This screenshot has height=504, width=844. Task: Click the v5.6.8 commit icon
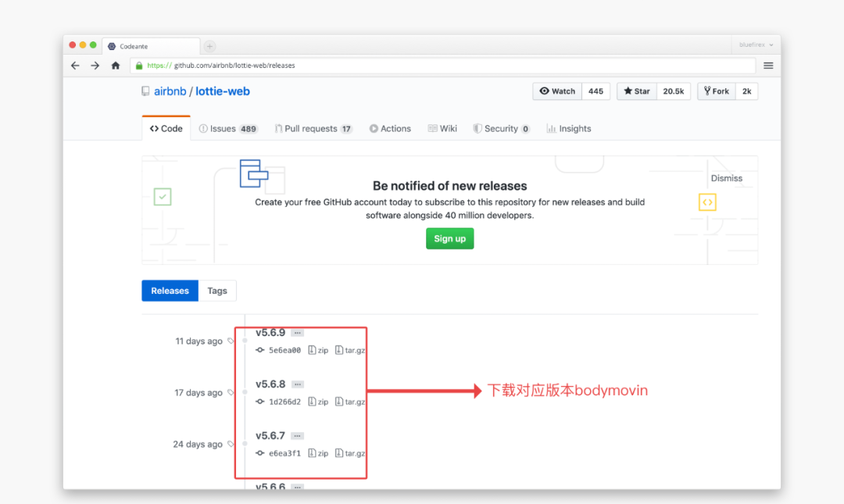click(x=260, y=402)
